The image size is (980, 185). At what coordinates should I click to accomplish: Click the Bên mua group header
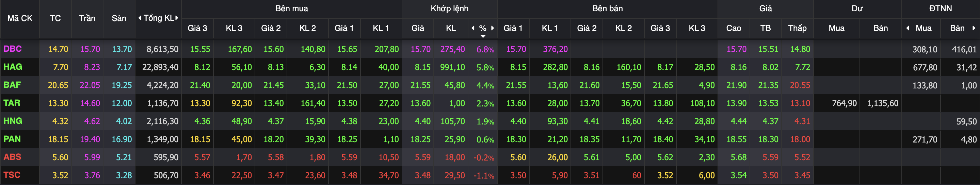click(x=291, y=9)
